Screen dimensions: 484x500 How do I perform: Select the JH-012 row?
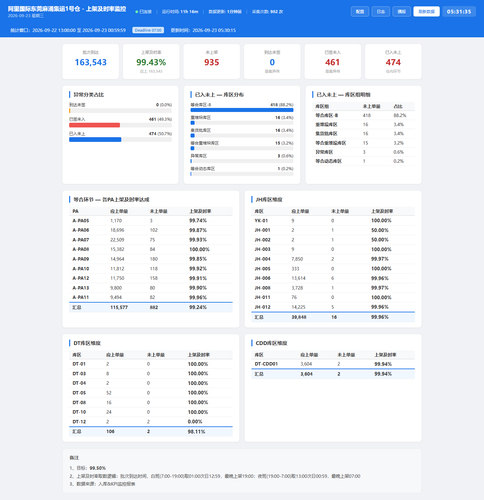(x=333, y=307)
